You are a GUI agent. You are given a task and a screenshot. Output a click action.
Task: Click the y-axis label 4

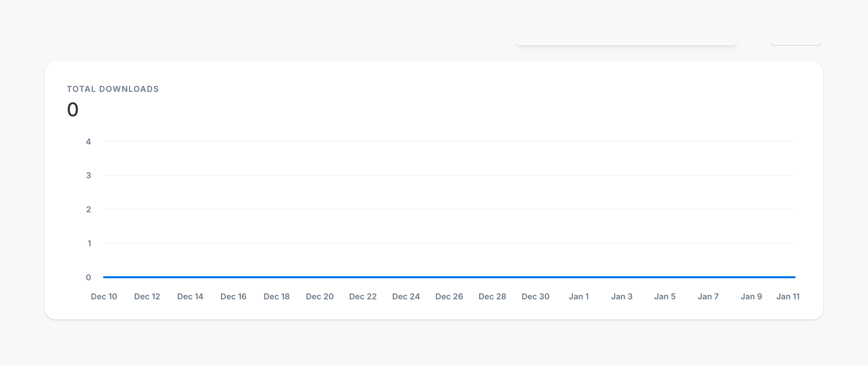pyautogui.click(x=88, y=142)
